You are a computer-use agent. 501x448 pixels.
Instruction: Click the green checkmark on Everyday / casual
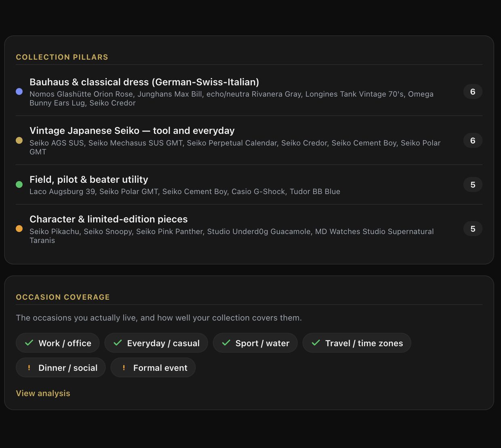[x=118, y=343]
